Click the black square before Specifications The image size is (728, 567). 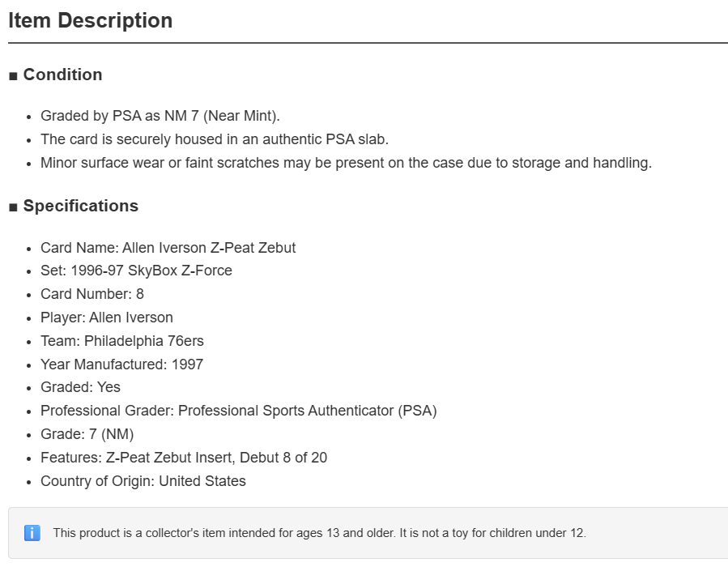[13, 207]
